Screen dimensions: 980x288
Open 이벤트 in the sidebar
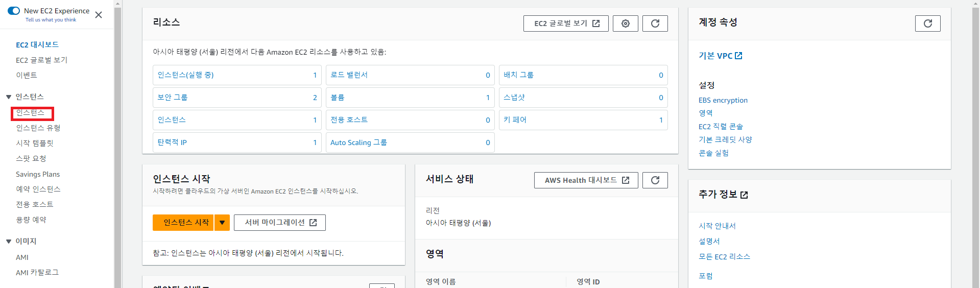pyautogui.click(x=27, y=75)
